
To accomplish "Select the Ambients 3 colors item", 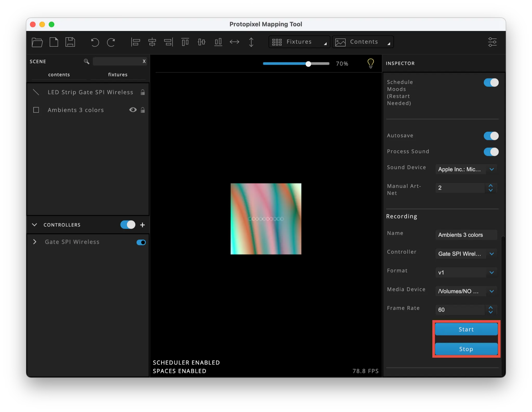I will (x=76, y=110).
